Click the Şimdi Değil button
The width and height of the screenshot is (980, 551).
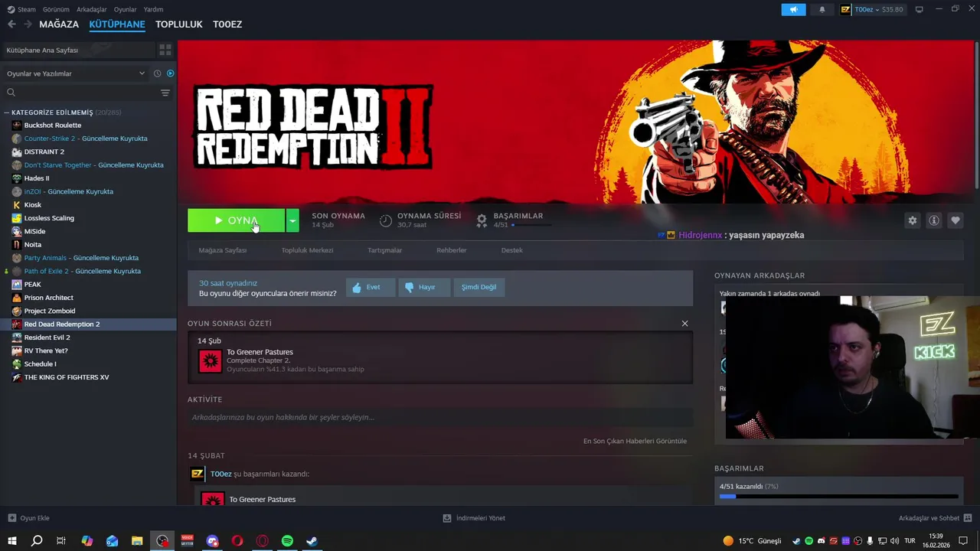(x=479, y=288)
